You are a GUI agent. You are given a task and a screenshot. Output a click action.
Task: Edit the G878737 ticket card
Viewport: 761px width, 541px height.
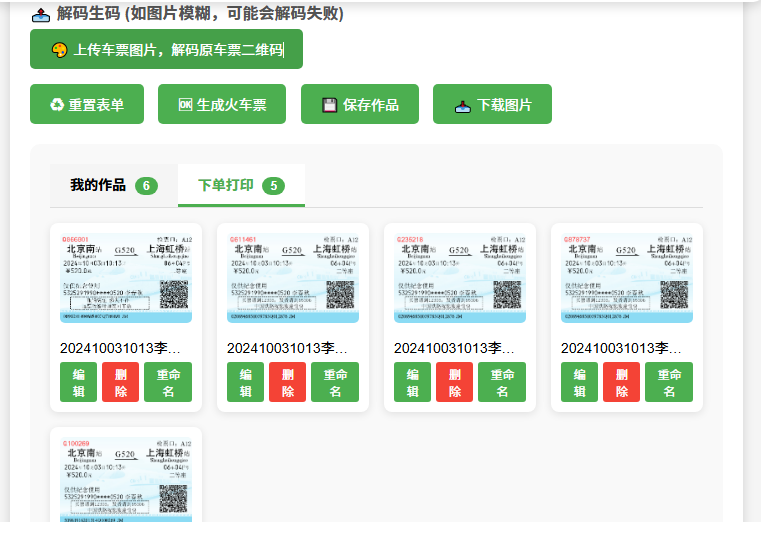click(579, 382)
